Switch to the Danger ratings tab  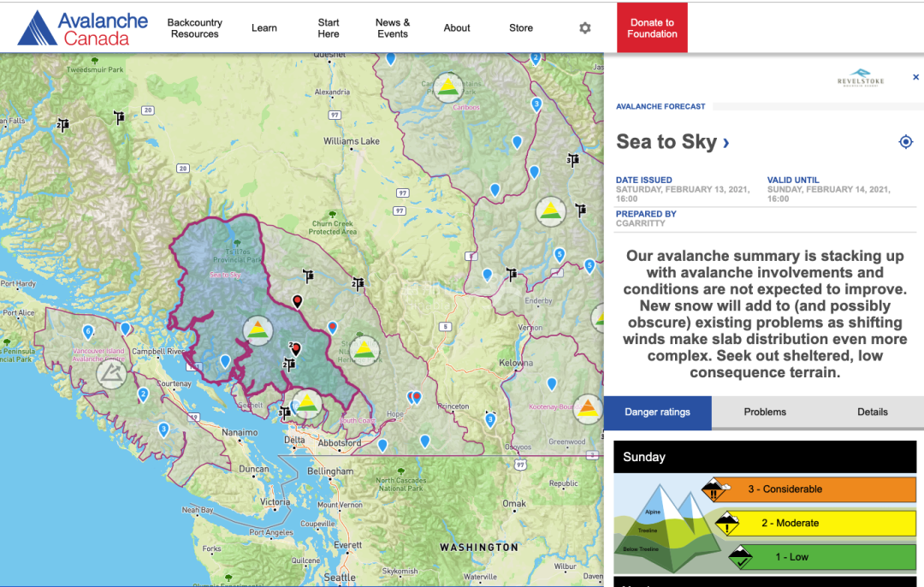pos(658,412)
